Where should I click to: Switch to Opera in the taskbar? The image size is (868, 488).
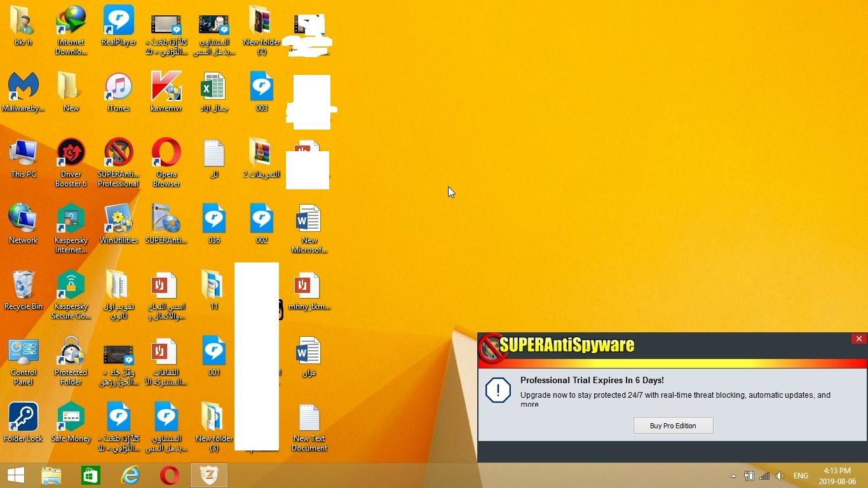point(170,475)
